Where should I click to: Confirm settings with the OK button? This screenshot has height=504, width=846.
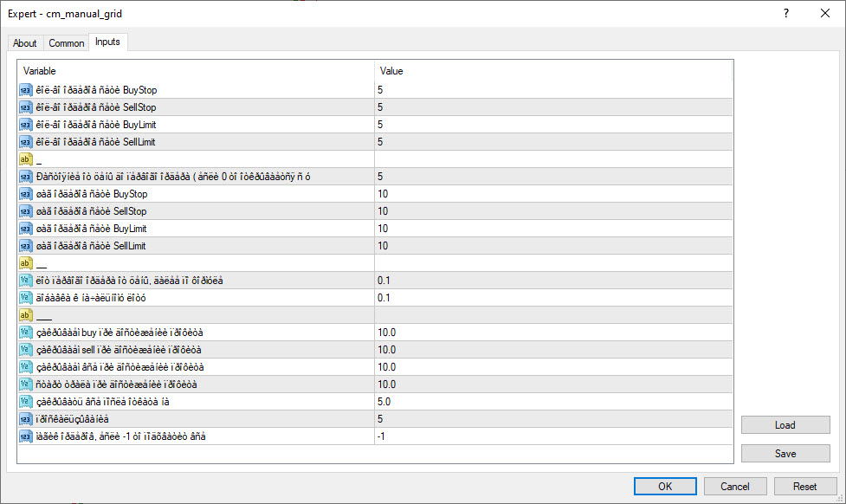[665, 487]
